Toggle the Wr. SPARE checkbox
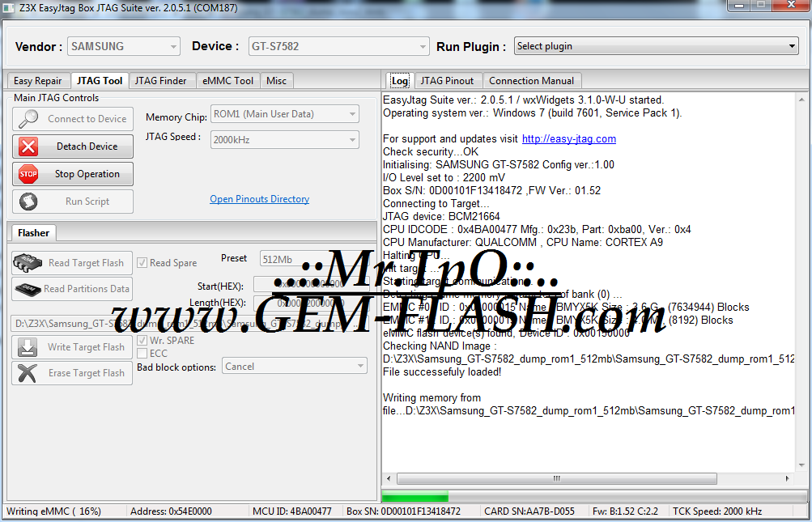Image resolution: width=812 pixels, height=522 pixels. point(142,340)
